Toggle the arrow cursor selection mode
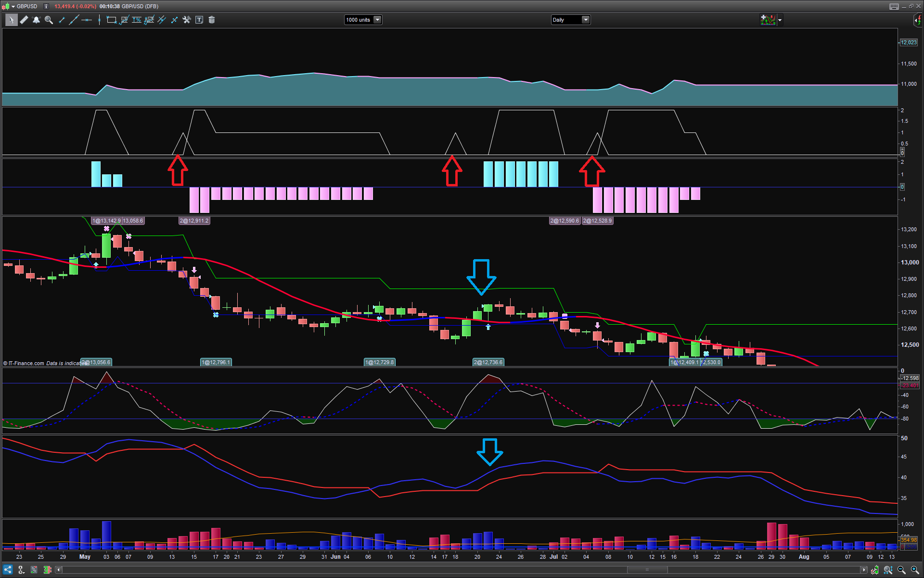Screen dimensions: 924x578 [x=11, y=20]
